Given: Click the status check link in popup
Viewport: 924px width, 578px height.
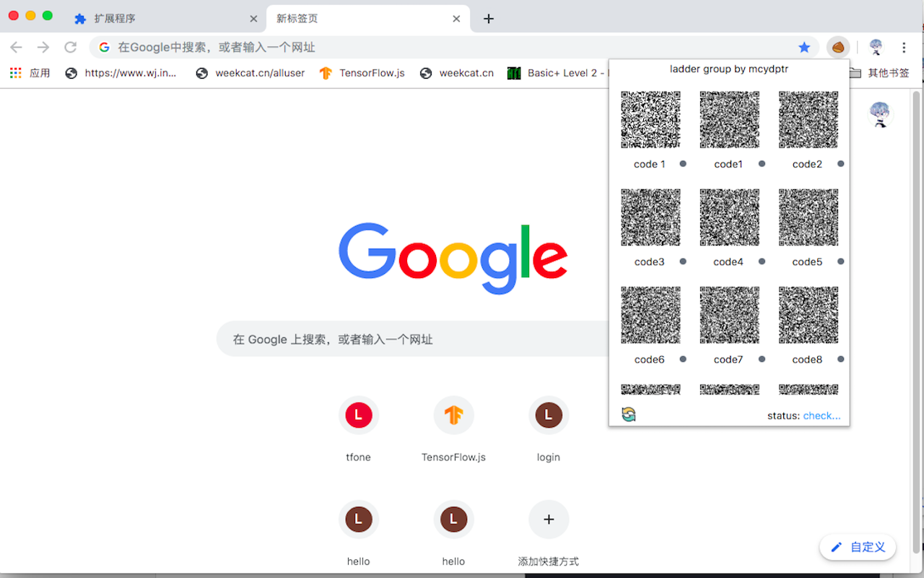Looking at the screenshot, I should [821, 415].
